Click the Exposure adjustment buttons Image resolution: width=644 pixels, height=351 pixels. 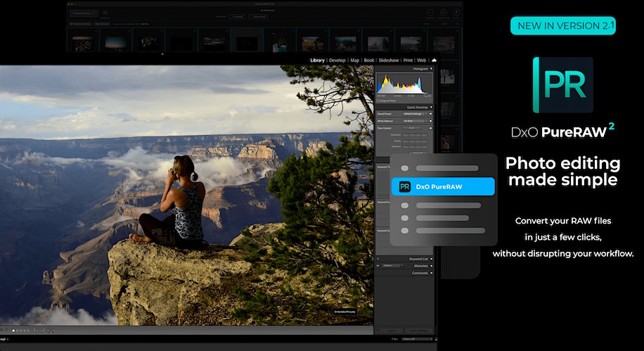click(415, 135)
